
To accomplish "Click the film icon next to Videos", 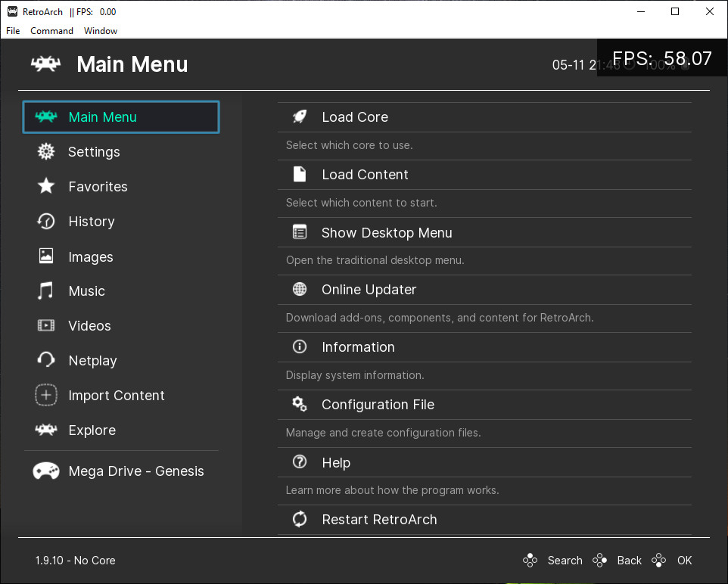I will pos(46,325).
